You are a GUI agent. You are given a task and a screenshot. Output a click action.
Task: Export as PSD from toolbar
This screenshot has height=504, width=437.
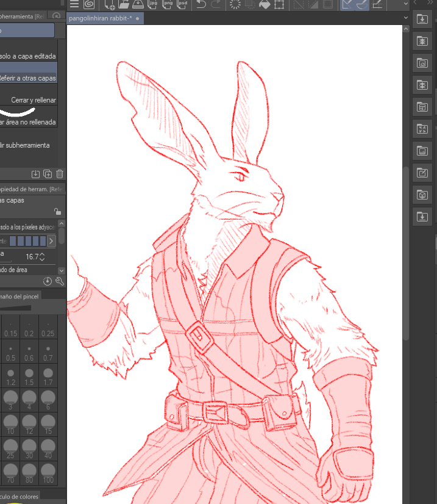click(x=182, y=4)
